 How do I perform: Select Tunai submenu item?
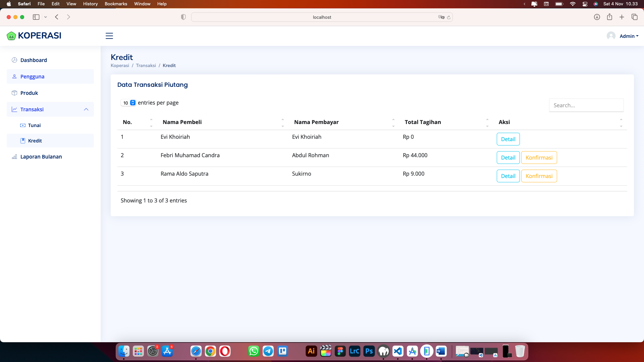34,125
